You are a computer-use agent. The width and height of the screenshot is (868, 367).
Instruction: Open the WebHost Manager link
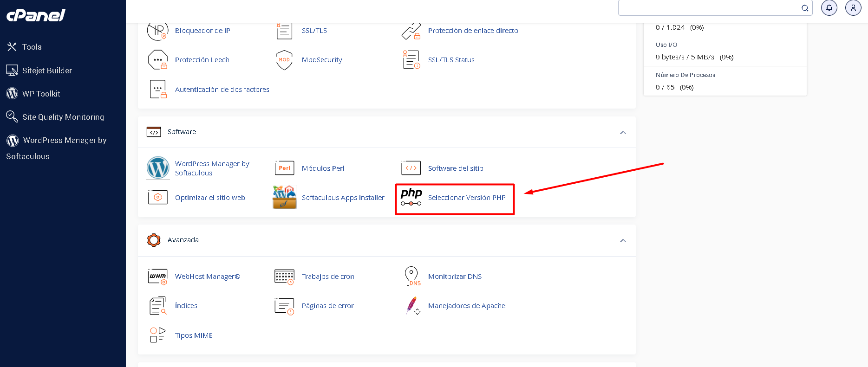pos(208,277)
